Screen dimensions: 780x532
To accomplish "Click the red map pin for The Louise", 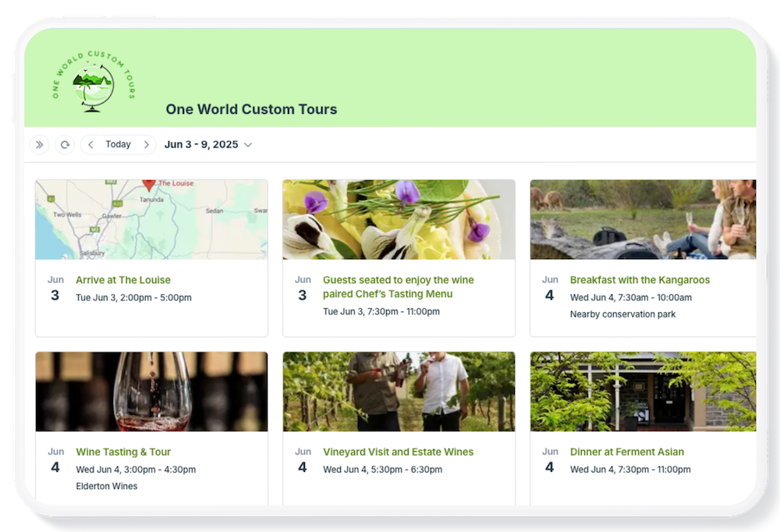I will [x=149, y=185].
